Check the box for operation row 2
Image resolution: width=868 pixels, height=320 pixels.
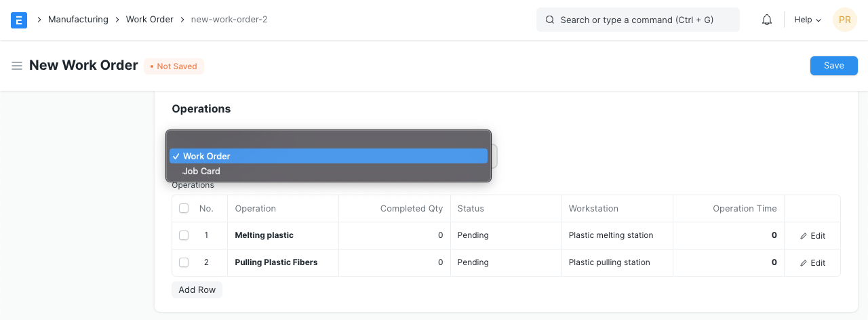click(x=184, y=262)
